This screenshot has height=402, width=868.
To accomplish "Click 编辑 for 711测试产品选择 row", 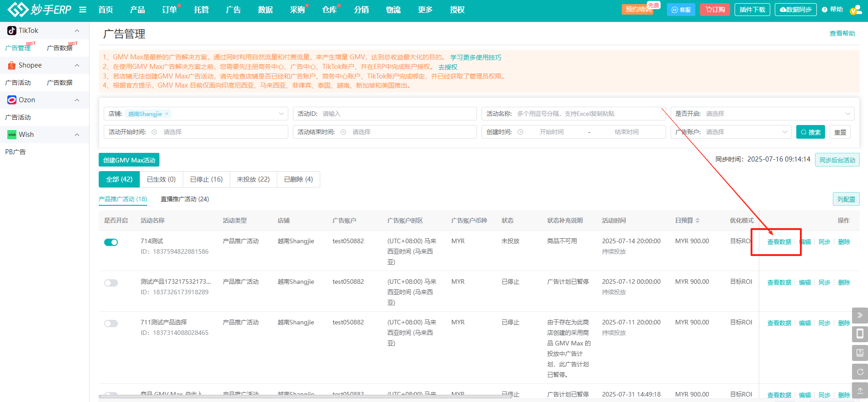I will click(804, 323).
